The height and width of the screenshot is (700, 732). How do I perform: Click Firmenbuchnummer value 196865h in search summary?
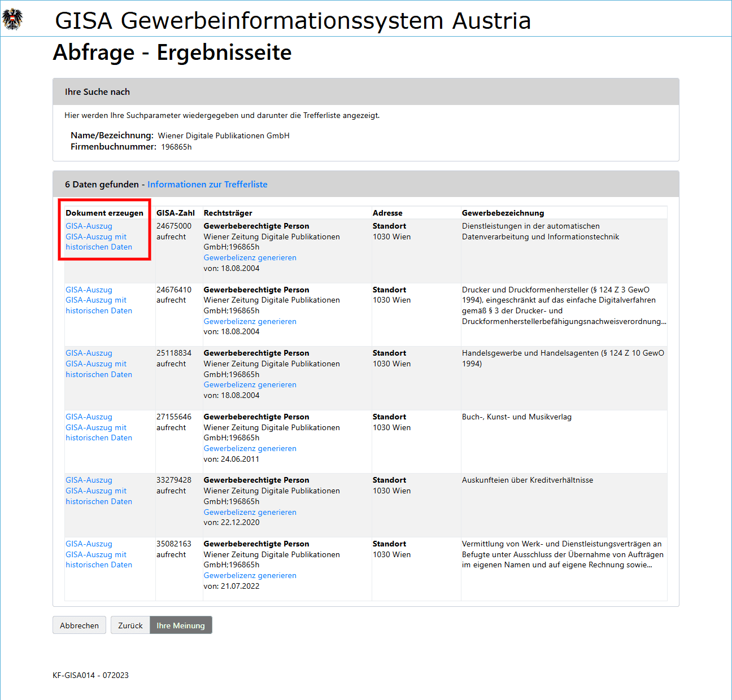176,147
